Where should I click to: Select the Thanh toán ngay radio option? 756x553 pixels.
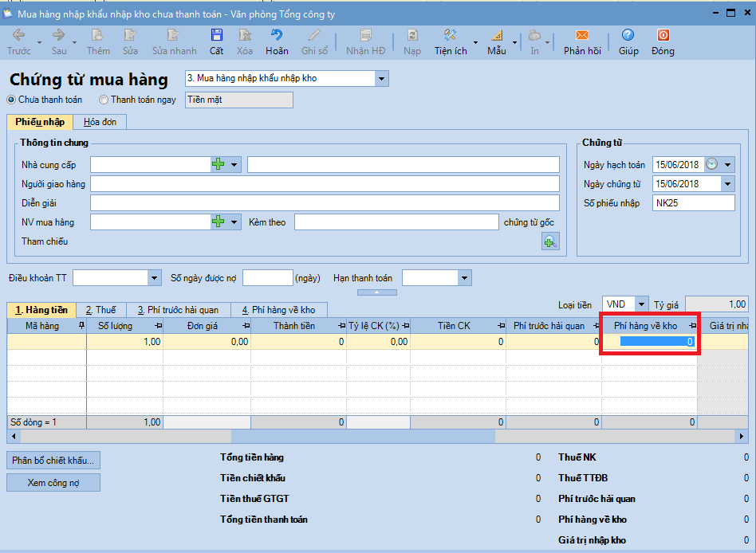(104, 100)
